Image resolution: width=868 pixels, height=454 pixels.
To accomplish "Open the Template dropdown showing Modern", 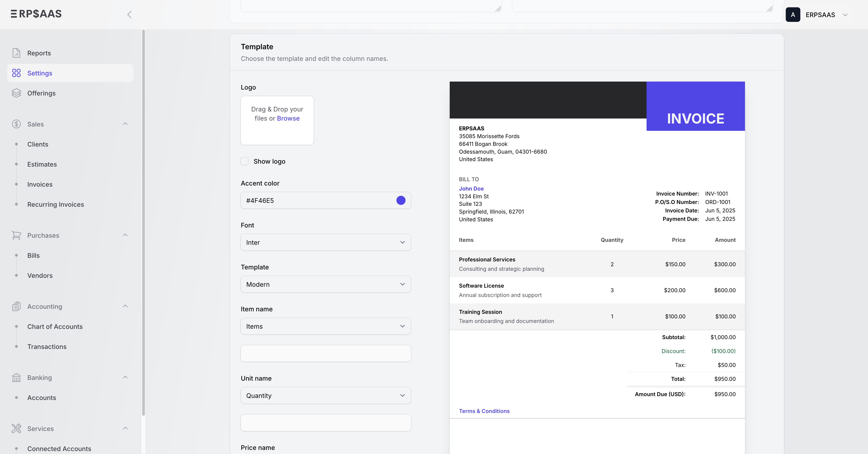I will (x=326, y=284).
